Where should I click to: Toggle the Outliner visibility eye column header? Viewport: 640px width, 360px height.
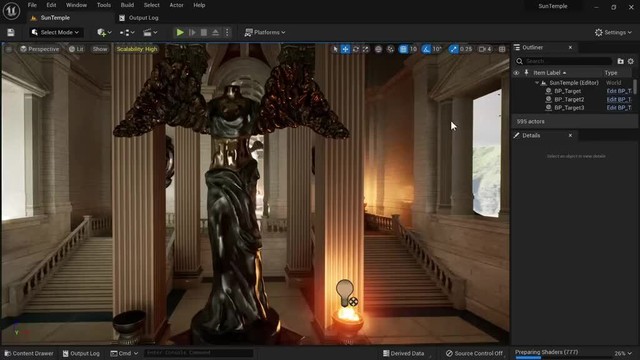(516, 73)
